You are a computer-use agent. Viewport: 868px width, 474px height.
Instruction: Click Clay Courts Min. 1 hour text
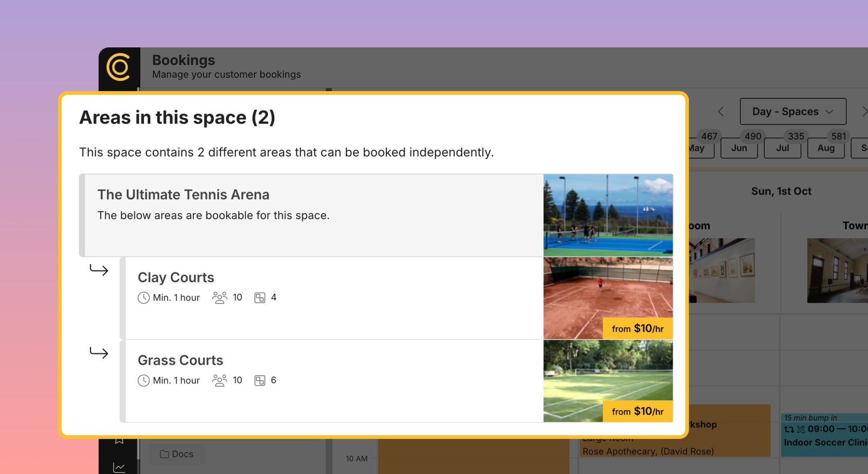click(x=176, y=298)
